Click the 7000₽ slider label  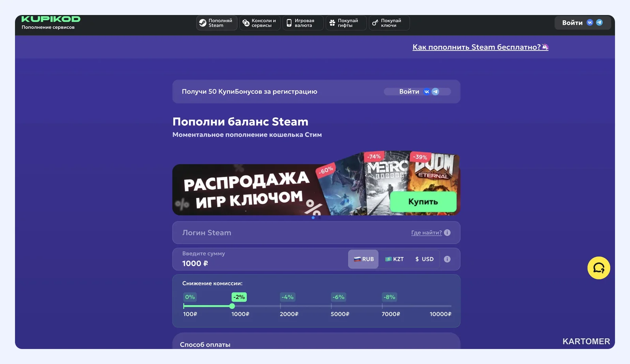(391, 314)
